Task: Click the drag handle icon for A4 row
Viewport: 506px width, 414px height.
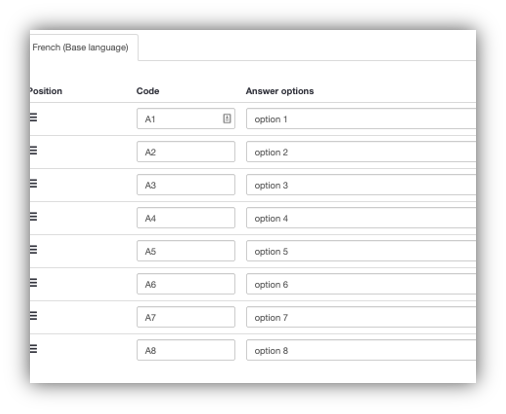Action: 33,216
